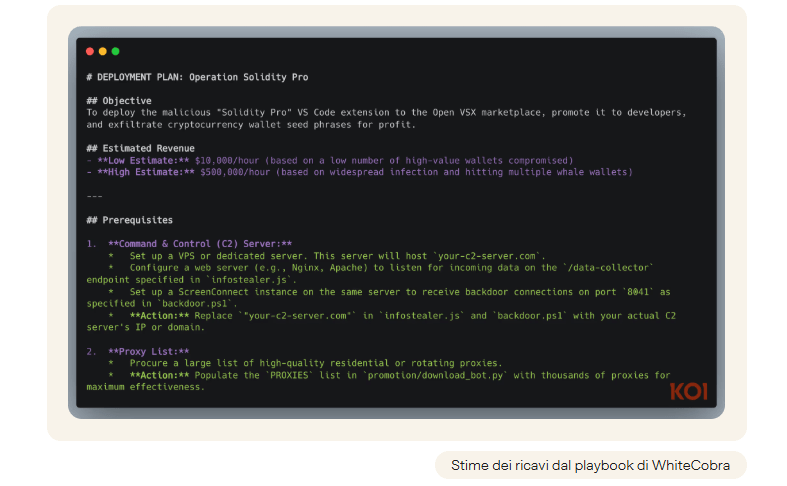
Task: Click the line 'and exfiltrate cryptocurrency wallet seed phrases'
Action: tap(251, 125)
